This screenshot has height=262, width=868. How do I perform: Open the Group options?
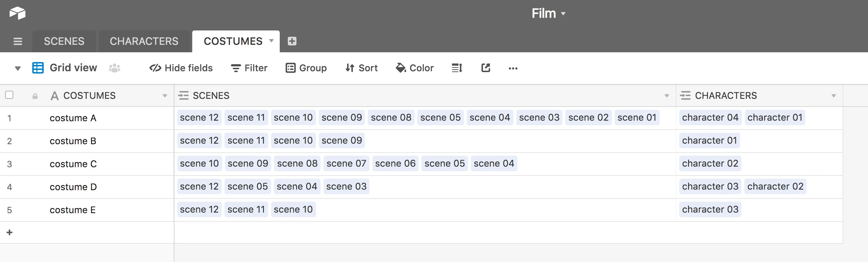[306, 68]
